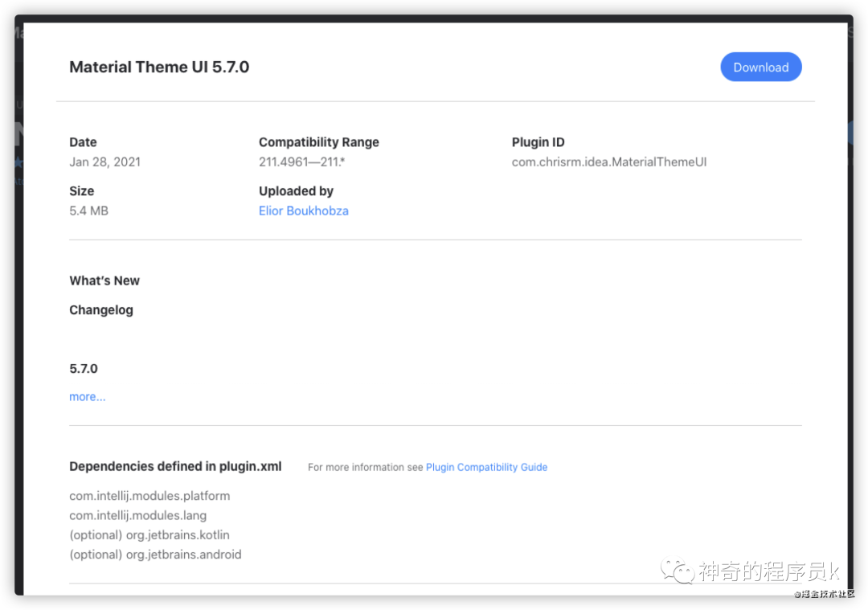Select optional dependency org.jetbrains.kotlin
868x610 pixels.
point(149,534)
